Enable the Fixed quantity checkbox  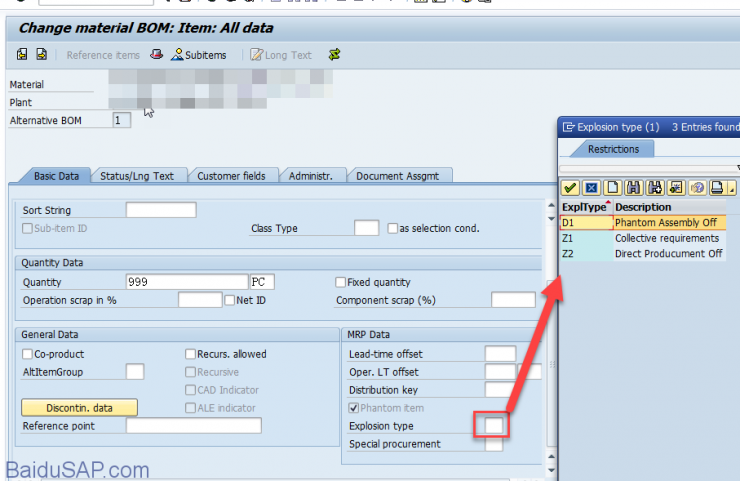(341, 283)
